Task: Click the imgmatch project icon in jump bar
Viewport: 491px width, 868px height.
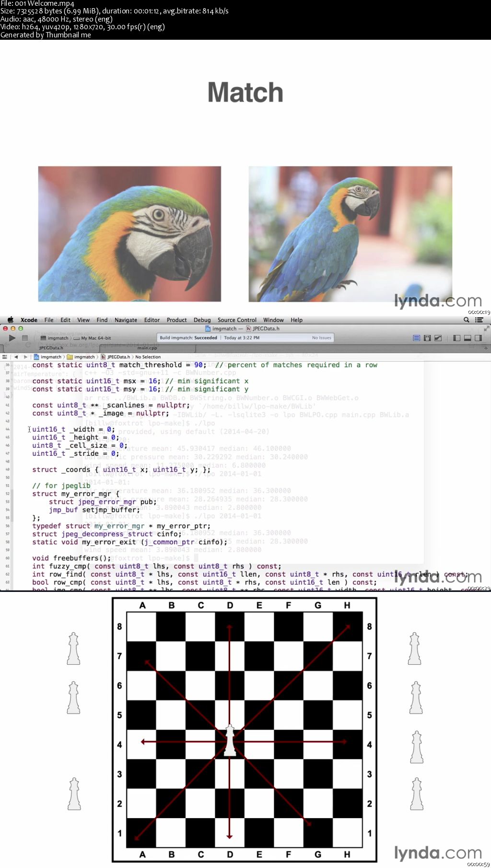Action: [x=36, y=357]
